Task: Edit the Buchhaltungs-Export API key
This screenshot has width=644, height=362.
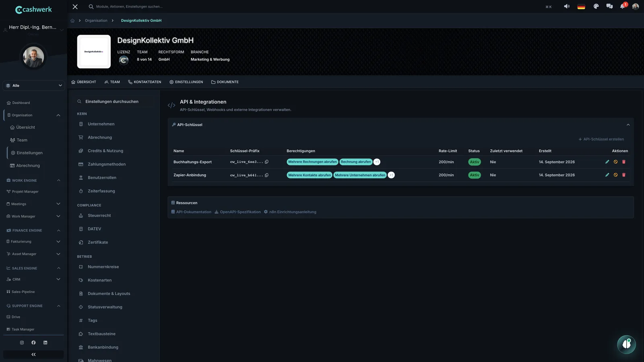Action: coord(607,162)
